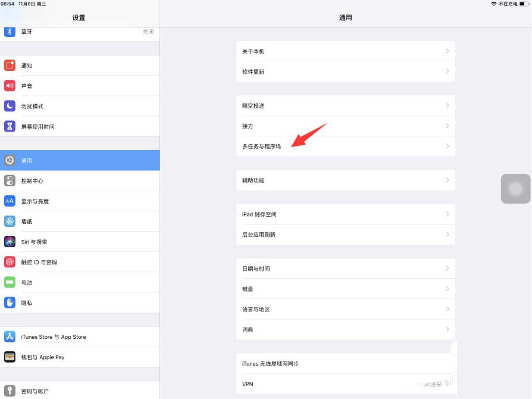Viewport: 532px width, 399px height.
Task: Open Display & Brightness via its icon
Action: coord(9,201)
